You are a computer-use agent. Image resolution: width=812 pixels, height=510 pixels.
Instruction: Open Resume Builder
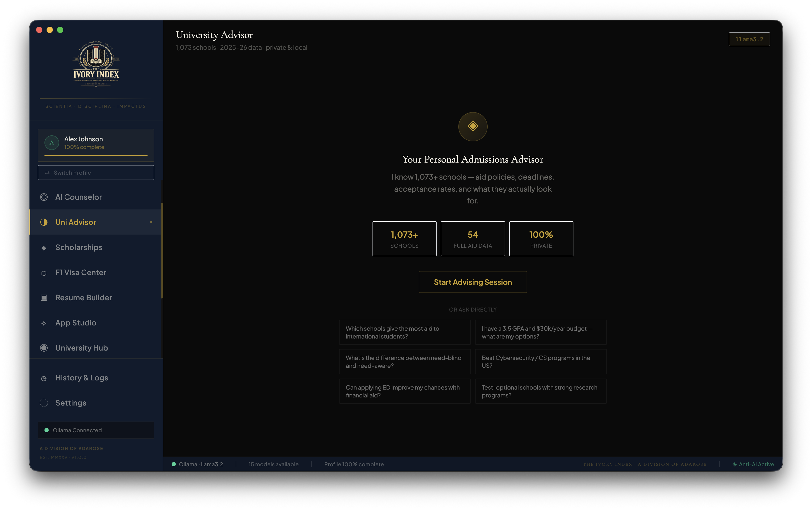(x=95, y=297)
